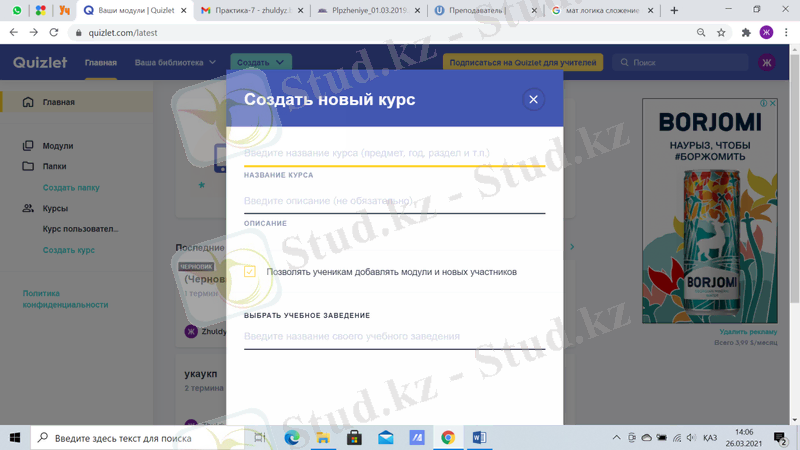Screen dimensions: 800x450
Task: Close the Ваши модули Quizlet tab
Action: coord(184,10)
